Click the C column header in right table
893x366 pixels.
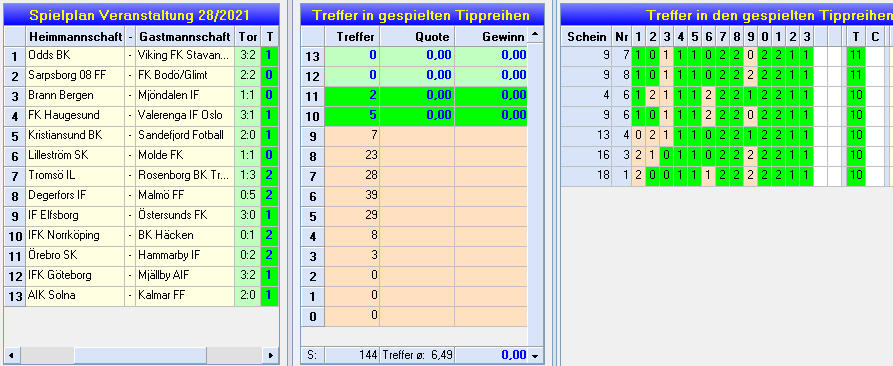(x=875, y=37)
